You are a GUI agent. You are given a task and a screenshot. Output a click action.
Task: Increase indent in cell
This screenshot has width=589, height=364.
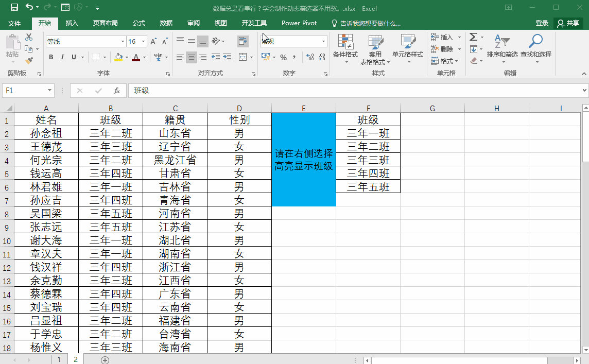click(227, 57)
